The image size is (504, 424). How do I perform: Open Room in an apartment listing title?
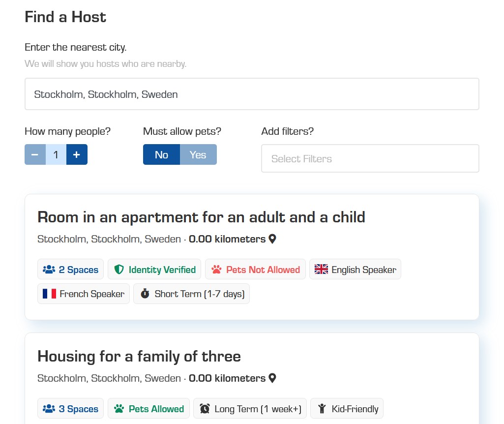pos(201,217)
